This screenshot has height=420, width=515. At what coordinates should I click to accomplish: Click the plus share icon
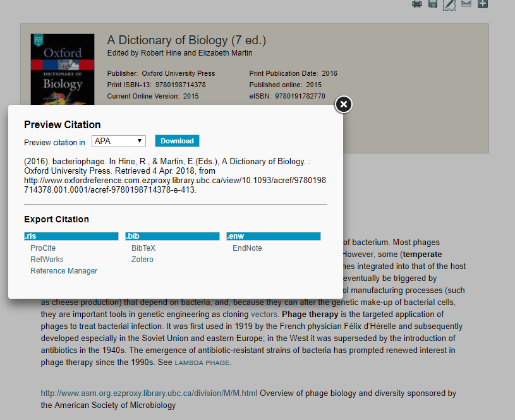coord(483,4)
